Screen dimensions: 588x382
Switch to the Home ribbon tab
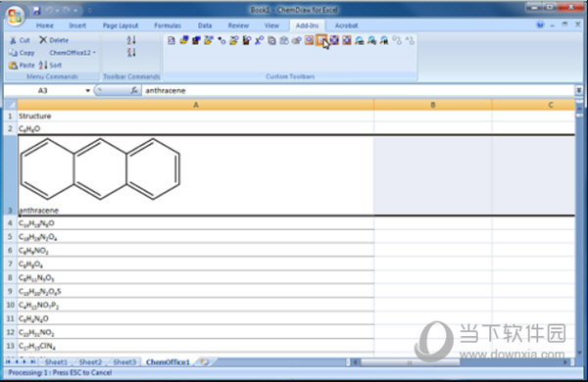(x=45, y=25)
